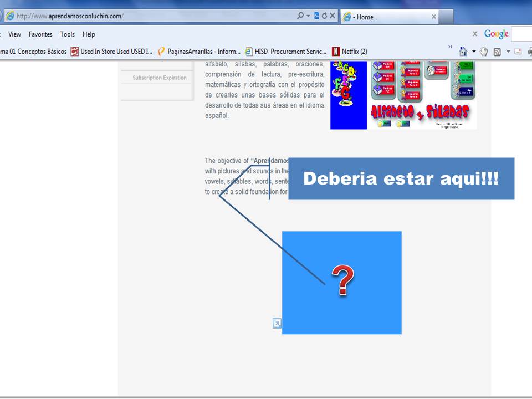The height and width of the screenshot is (399, 532).
Task: Open the 'Netflix (2)' favorite
Action: pos(350,52)
